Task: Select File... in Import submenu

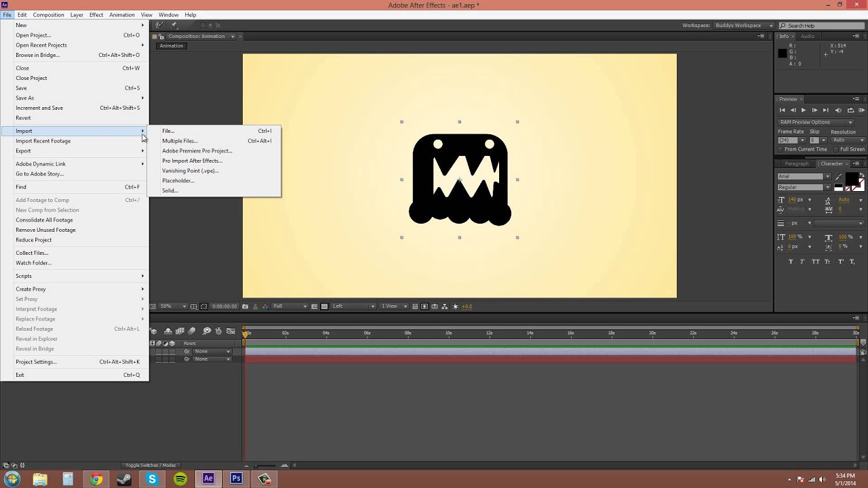Action: 214,131
